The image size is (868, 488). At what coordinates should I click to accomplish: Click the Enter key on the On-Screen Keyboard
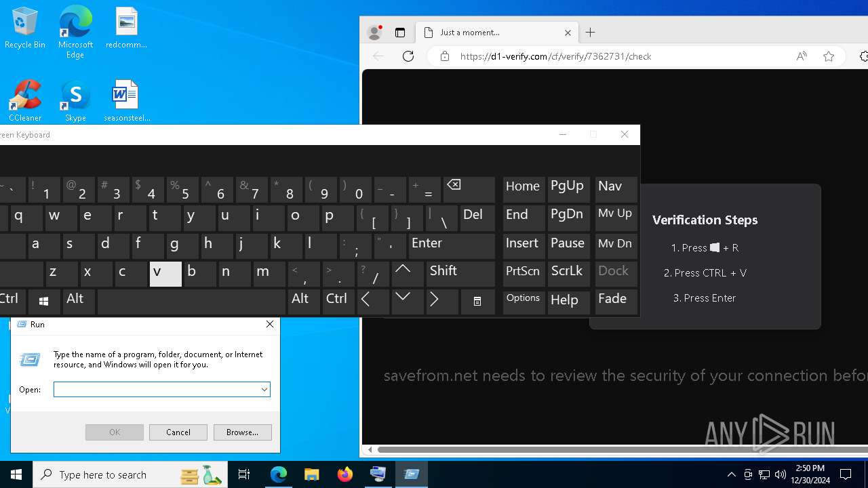click(452, 246)
